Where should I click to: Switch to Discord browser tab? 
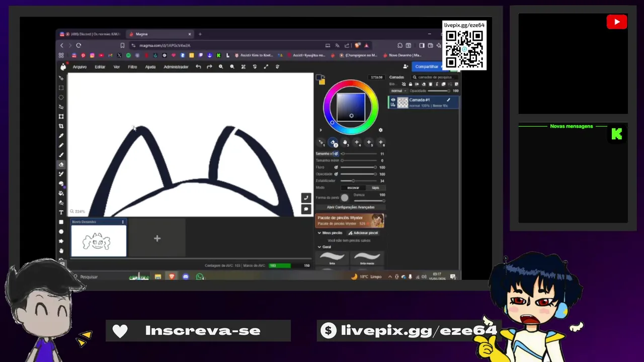(91, 34)
